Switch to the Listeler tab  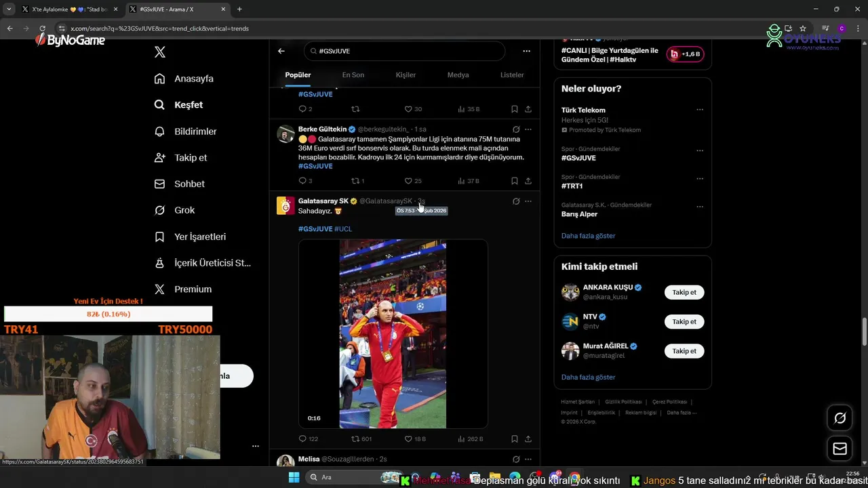tap(512, 75)
